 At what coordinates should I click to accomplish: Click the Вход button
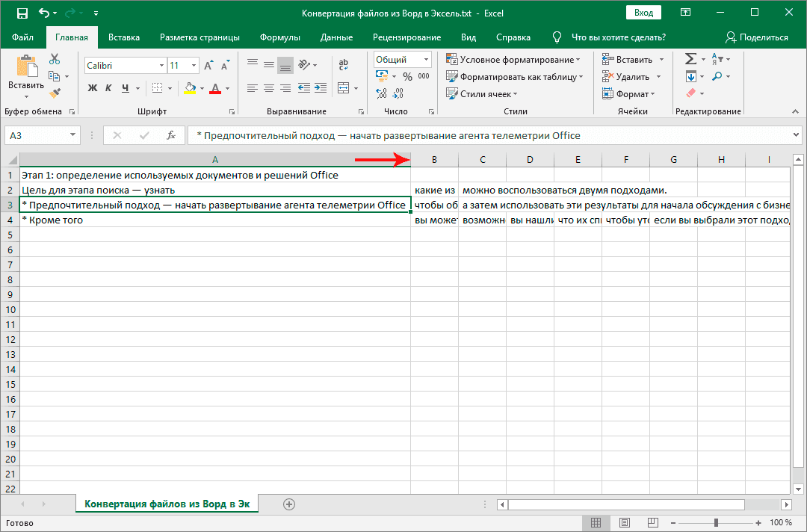coord(643,13)
